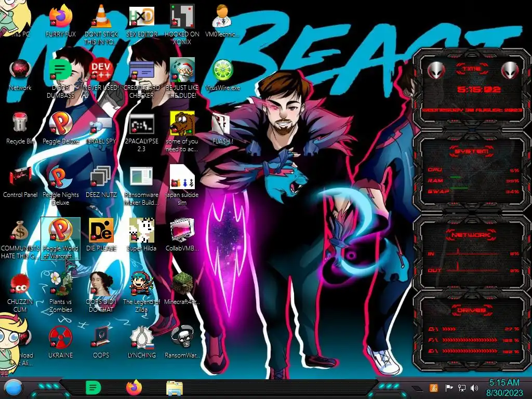The width and height of the screenshot is (532, 399).
Task: Open the Action Center flag icon
Action: pos(449,388)
